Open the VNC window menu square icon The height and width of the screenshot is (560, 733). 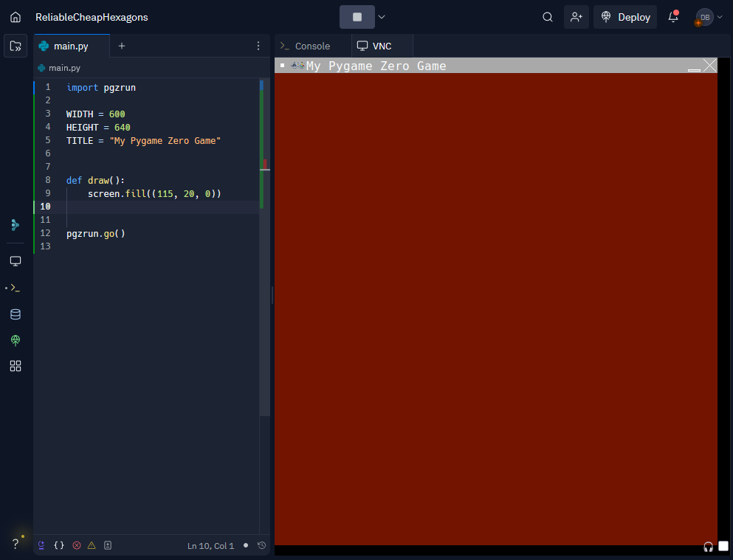[x=283, y=66]
